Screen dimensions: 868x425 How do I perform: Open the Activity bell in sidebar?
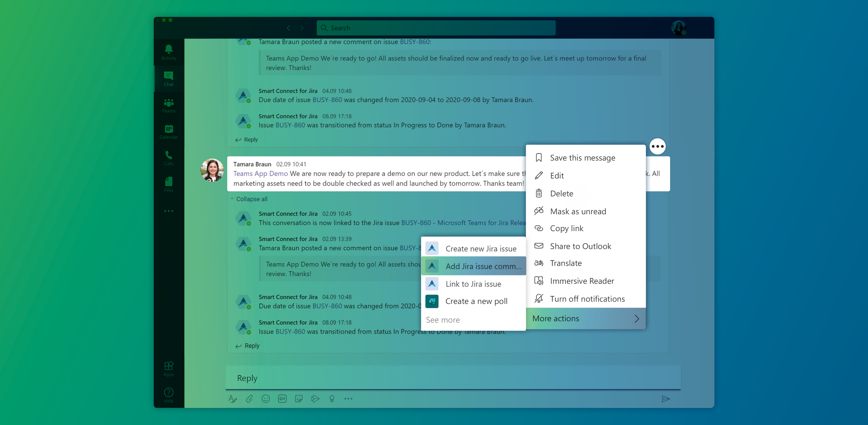point(168,52)
